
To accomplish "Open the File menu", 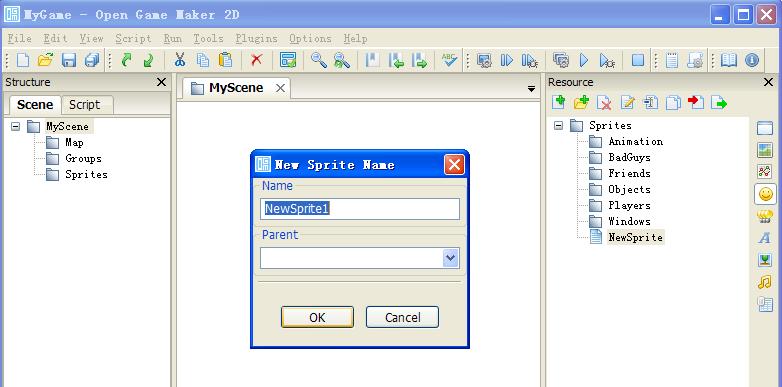I will tap(19, 38).
